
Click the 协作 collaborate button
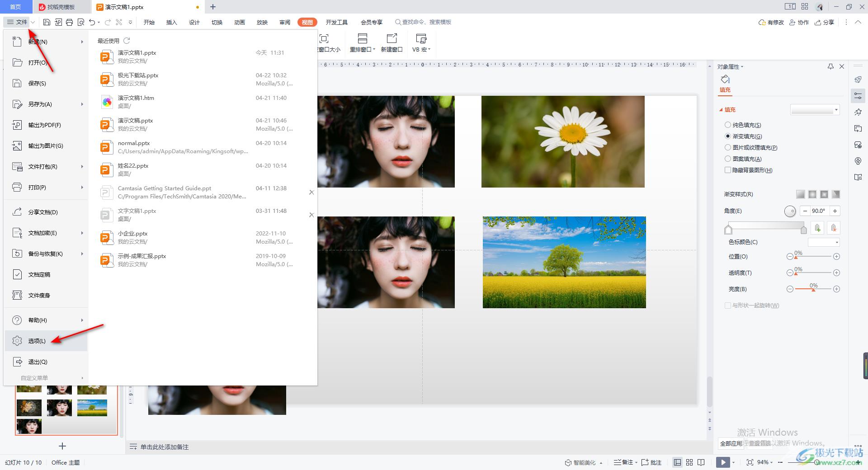[799, 22]
